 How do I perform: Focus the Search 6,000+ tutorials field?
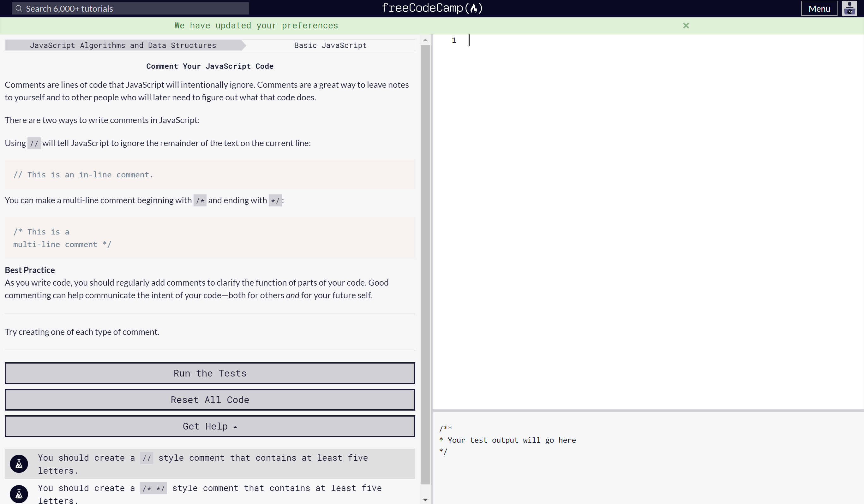coord(137,9)
